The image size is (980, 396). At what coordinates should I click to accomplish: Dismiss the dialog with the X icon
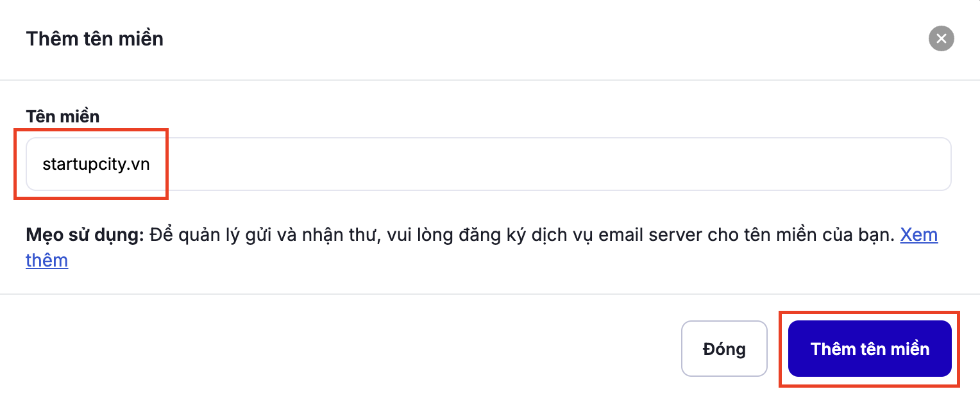pyautogui.click(x=941, y=39)
